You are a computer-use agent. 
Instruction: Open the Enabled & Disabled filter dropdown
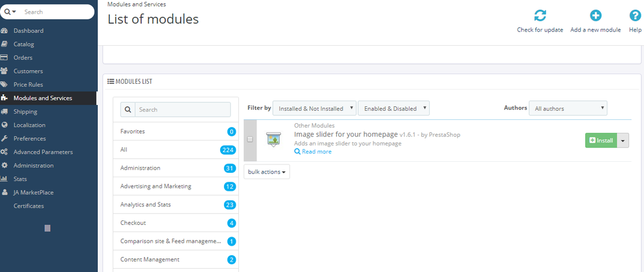point(394,108)
